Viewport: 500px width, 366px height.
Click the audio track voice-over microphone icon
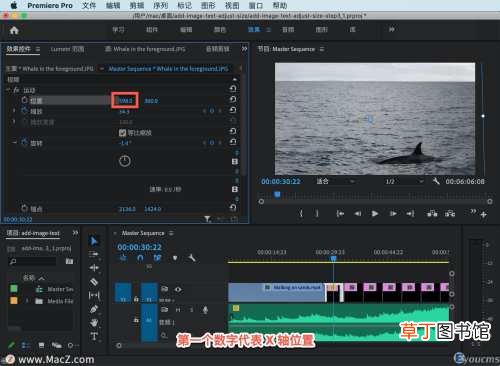point(205,310)
